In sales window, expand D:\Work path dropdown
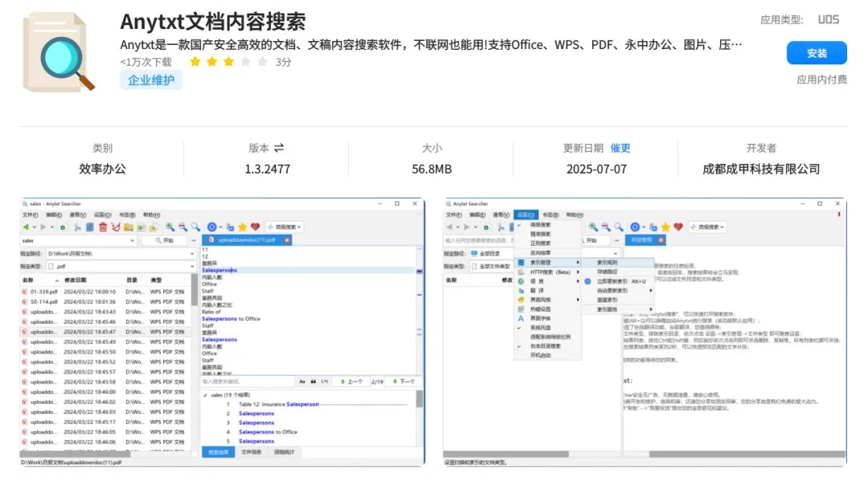The image size is (868, 478). coord(192,253)
